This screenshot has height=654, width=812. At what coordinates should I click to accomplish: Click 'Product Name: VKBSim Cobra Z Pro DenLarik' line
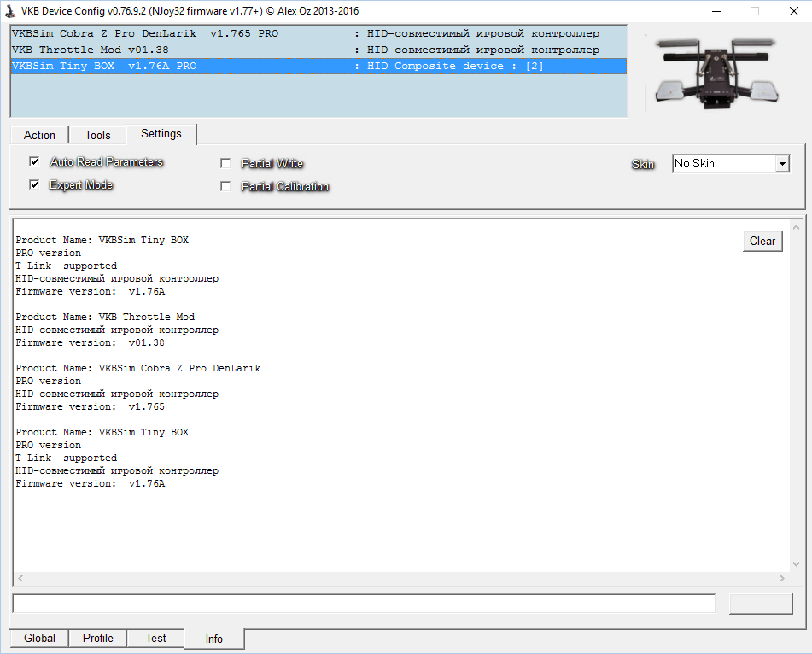click(138, 368)
